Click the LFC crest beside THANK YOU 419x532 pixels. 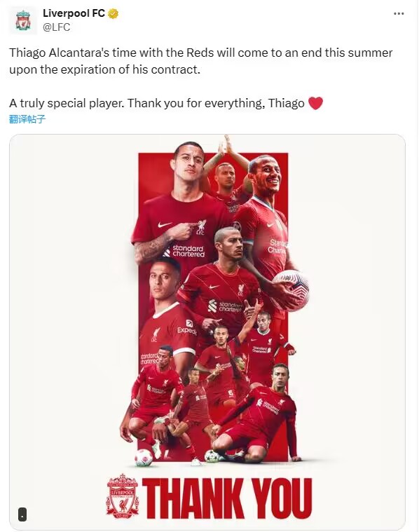pyautogui.click(x=123, y=496)
